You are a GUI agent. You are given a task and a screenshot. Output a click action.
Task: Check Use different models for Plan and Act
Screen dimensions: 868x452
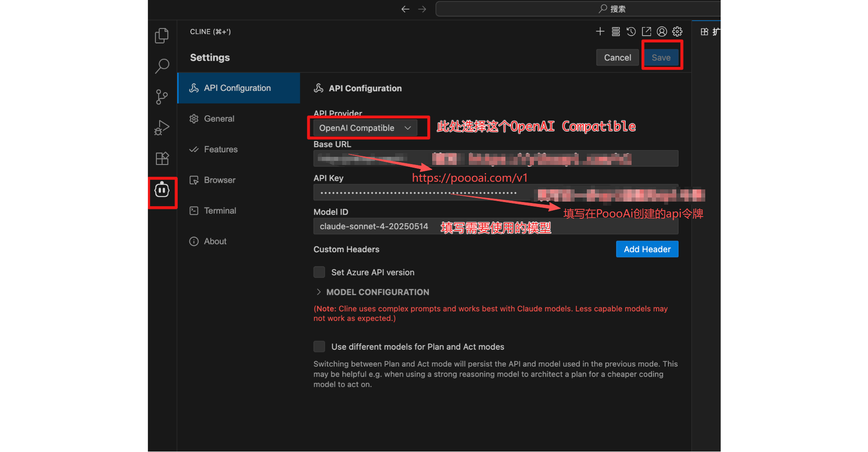point(319,347)
